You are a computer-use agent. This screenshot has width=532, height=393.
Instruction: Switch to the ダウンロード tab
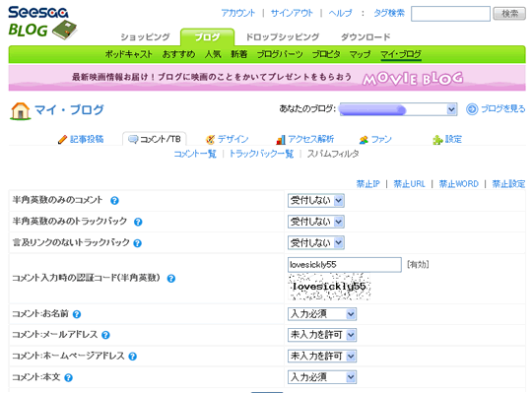(366, 37)
